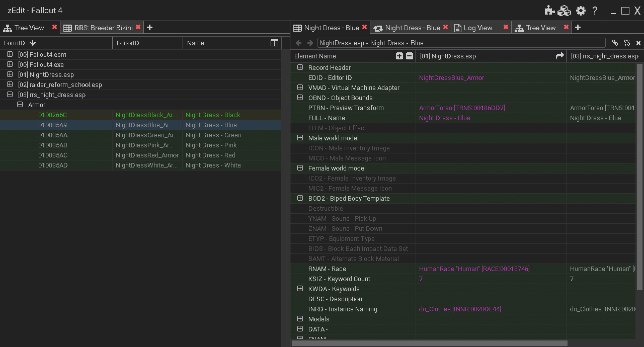Image resolution: width=644 pixels, height=347 pixels.
Task: Select Night Dress - Pink record
Action: click(x=141, y=145)
